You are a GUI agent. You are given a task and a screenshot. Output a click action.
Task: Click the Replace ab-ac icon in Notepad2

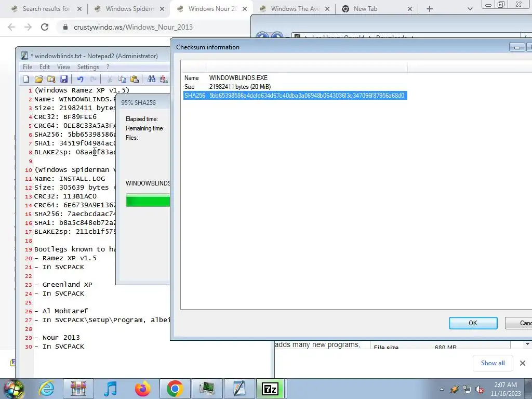tap(164, 79)
